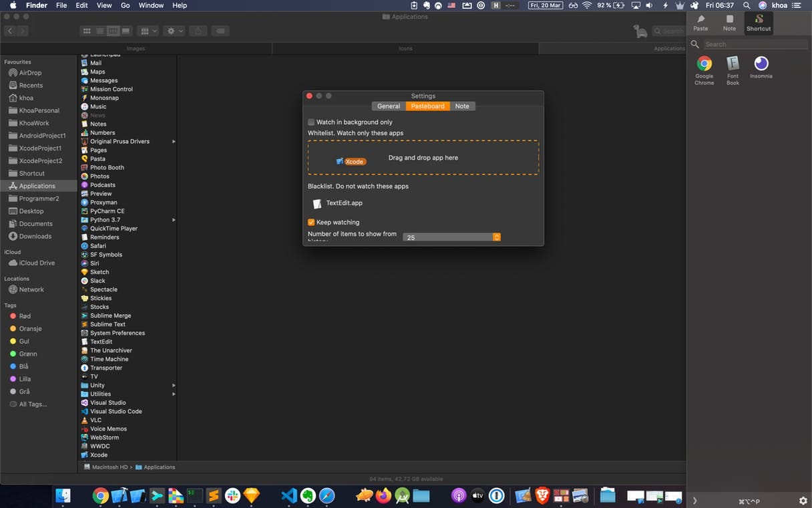Open the Finder action gear dropdown

[x=174, y=31]
